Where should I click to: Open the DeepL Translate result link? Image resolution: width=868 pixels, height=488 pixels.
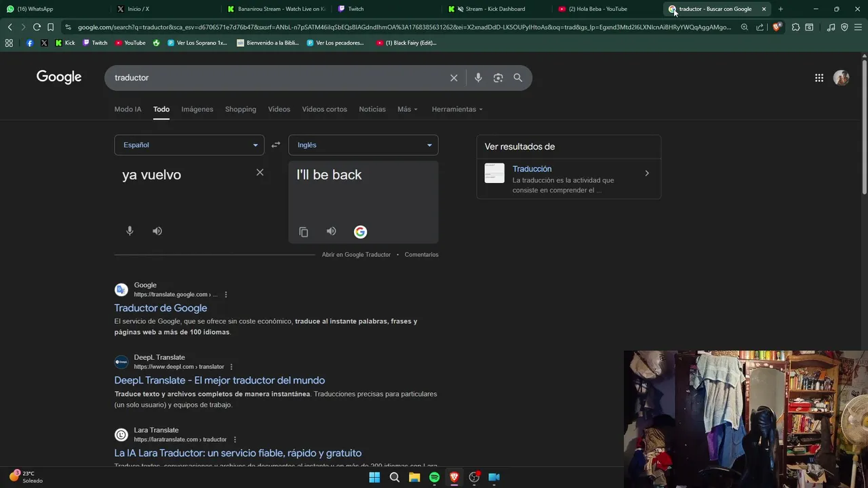[x=220, y=380]
